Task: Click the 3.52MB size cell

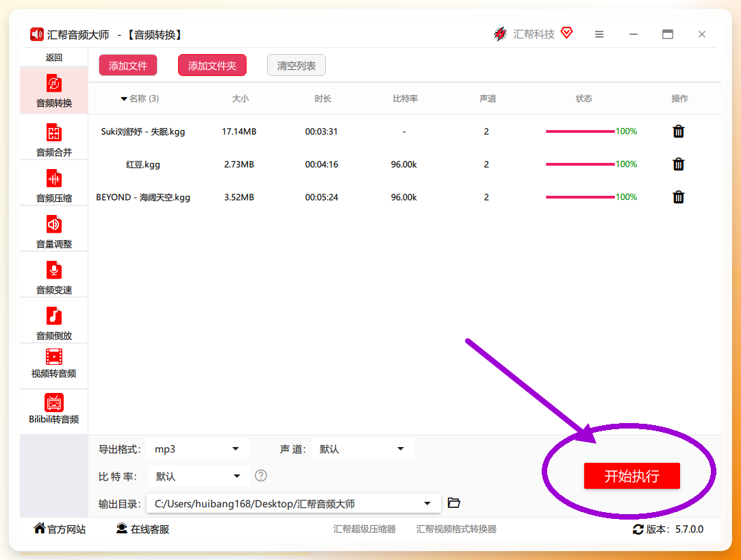Action: tap(239, 197)
